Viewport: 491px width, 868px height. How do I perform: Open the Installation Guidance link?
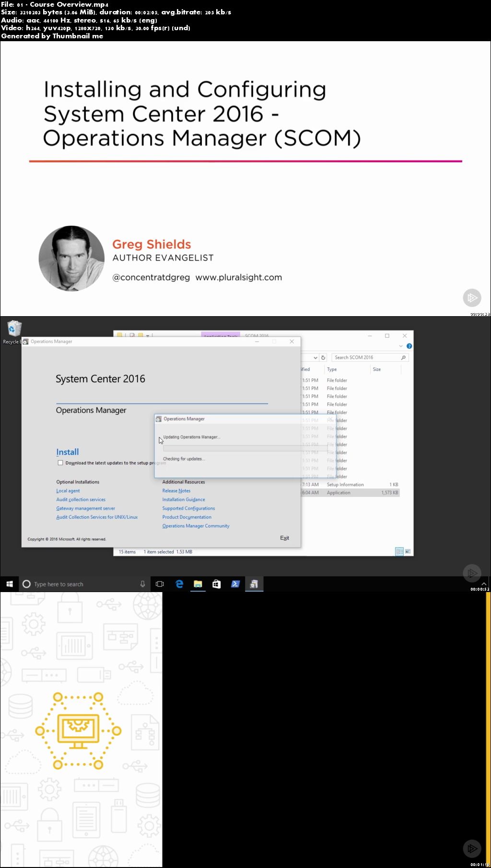[x=184, y=500]
